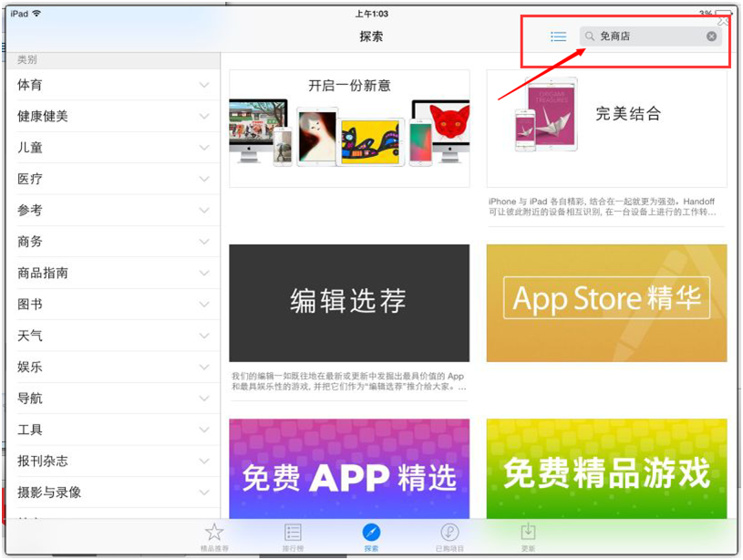Open the 开启一份新意 banner
This screenshot has width=743, height=560.
pos(349,129)
